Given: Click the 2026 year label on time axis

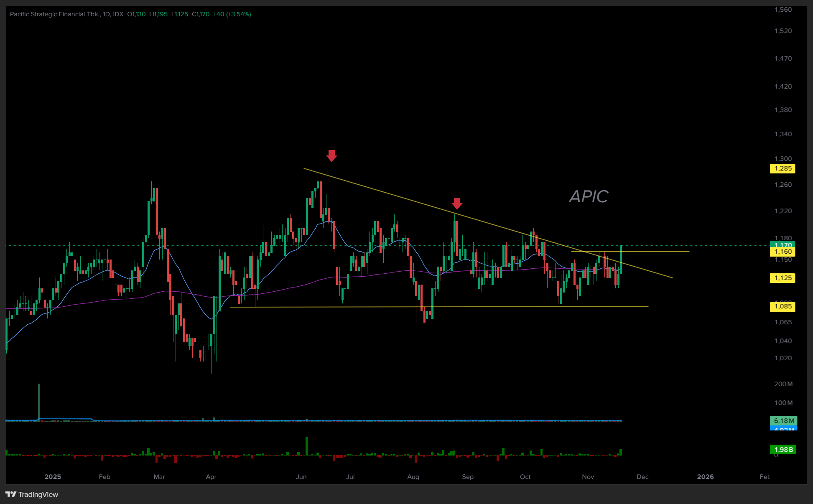Looking at the screenshot, I should [706, 477].
